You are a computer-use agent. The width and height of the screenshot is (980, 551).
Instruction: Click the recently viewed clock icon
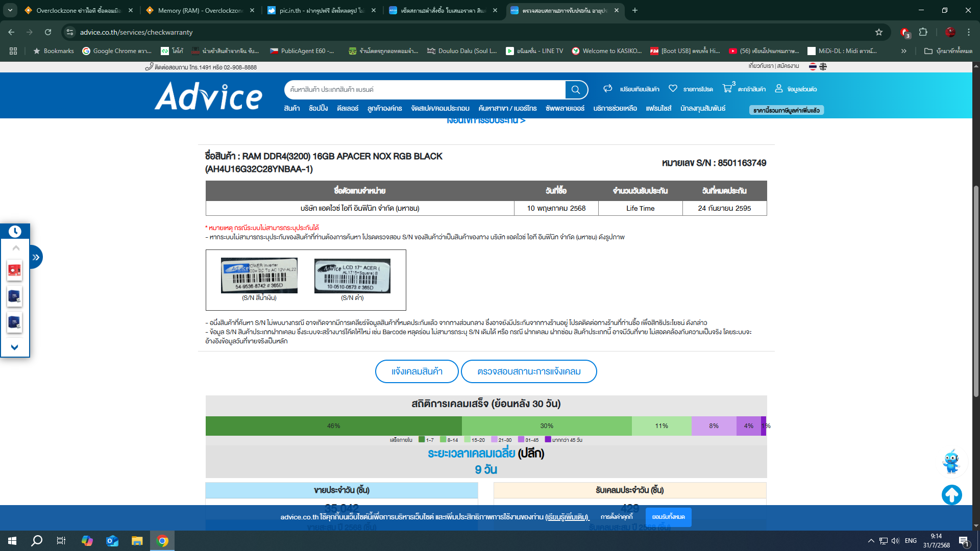pyautogui.click(x=15, y=232)
